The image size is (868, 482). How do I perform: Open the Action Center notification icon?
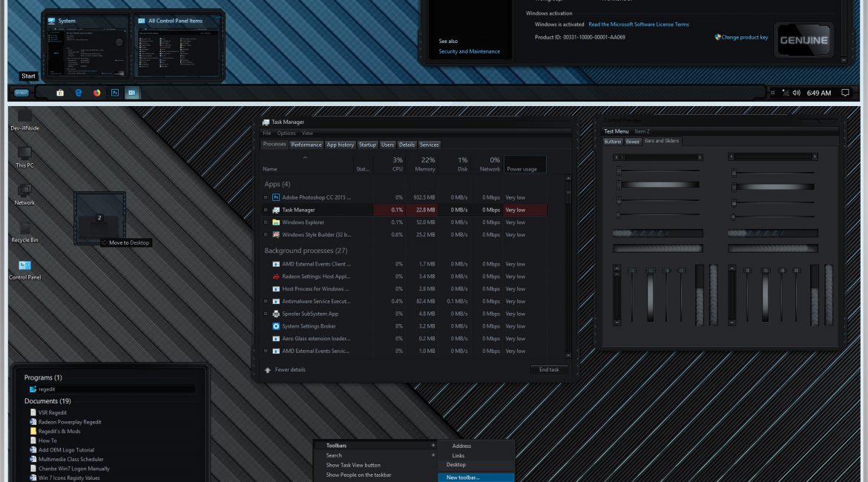coord(845,93)
